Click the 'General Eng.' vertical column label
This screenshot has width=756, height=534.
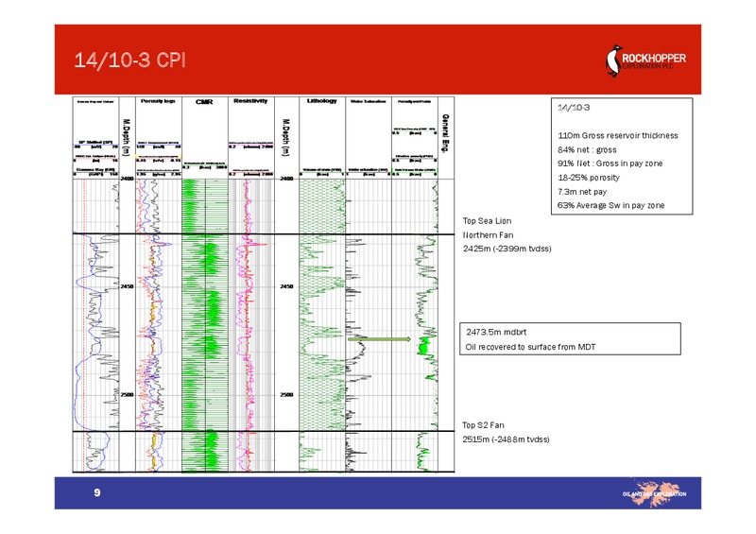pyautogui.click(x=446, y=133)
